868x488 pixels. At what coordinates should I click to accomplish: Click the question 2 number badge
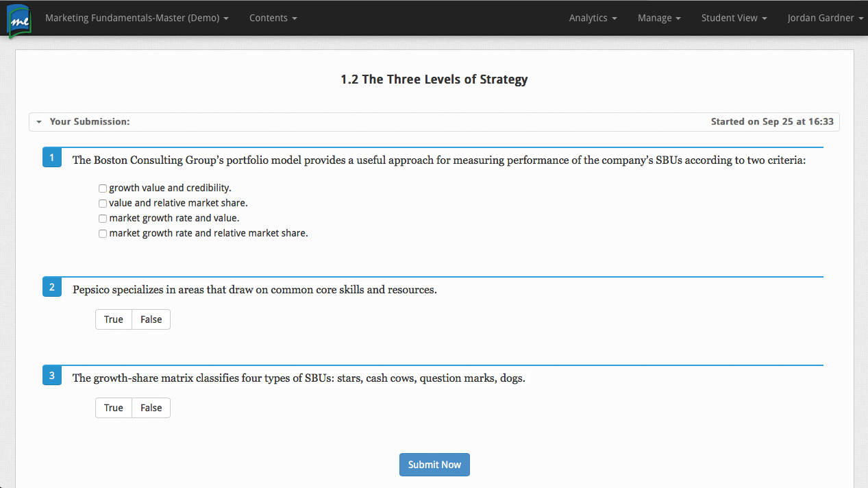click(x=51, y=286)
